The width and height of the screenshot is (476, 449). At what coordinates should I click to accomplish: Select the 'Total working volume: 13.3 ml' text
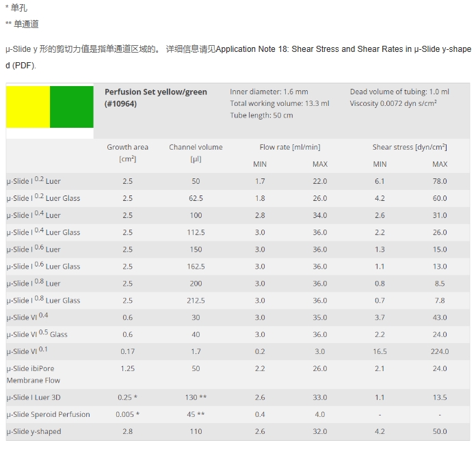pyautogui.click(x=280, y=103)
